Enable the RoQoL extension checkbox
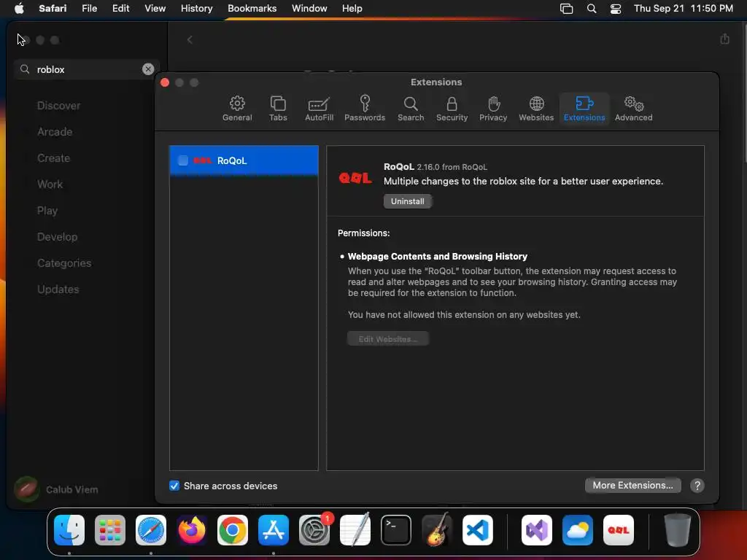The image size is (747, 560). tap(183, 160)
